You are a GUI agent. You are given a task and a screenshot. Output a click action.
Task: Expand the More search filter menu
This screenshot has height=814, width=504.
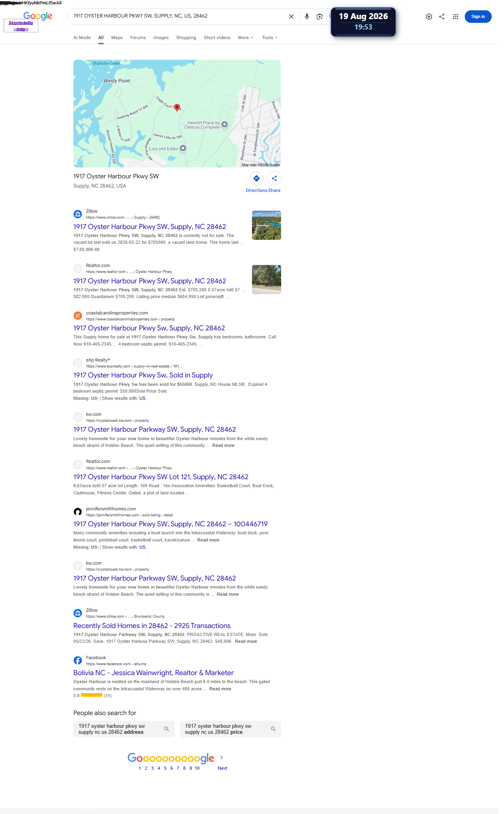(245, 38)
